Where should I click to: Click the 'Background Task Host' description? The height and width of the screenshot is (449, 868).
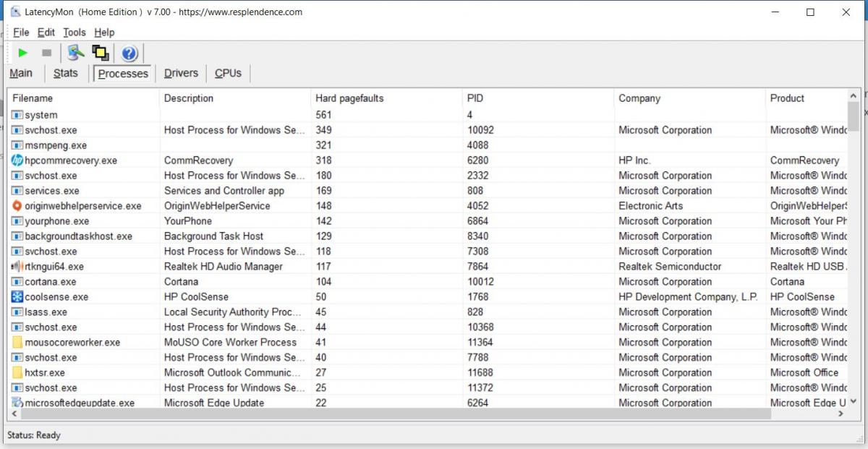(214, 236)
